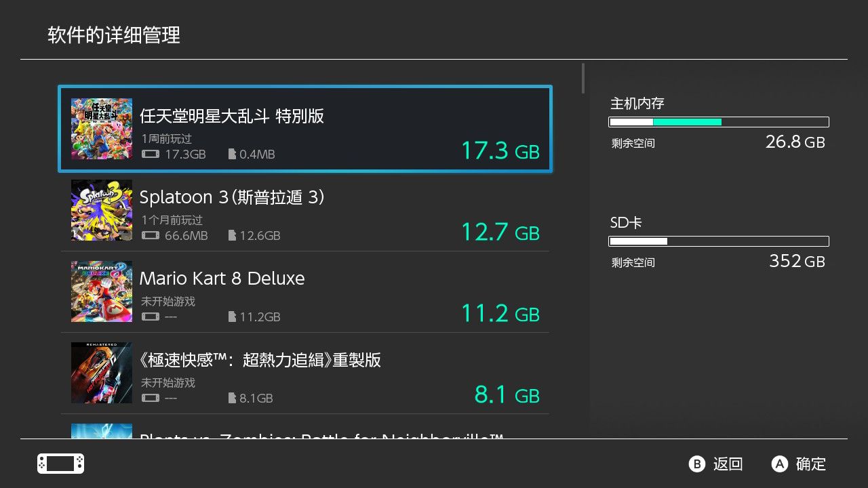Click the Mario Kart 8 Deluxe cover thumbnail
This screenshot has width=868, height=488.
[x=102, y=291]
